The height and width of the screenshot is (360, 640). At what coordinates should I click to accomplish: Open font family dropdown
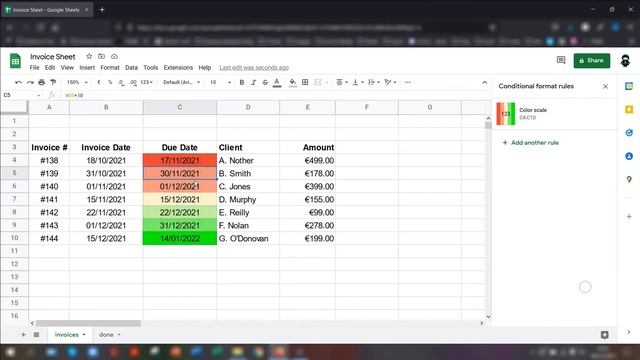(181, 82)
